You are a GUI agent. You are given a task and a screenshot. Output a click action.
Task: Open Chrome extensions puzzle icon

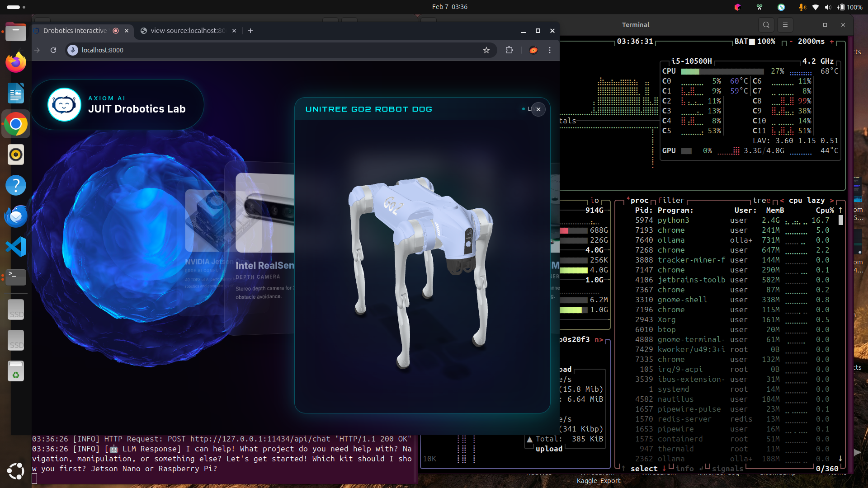click(x=509, y=50)
